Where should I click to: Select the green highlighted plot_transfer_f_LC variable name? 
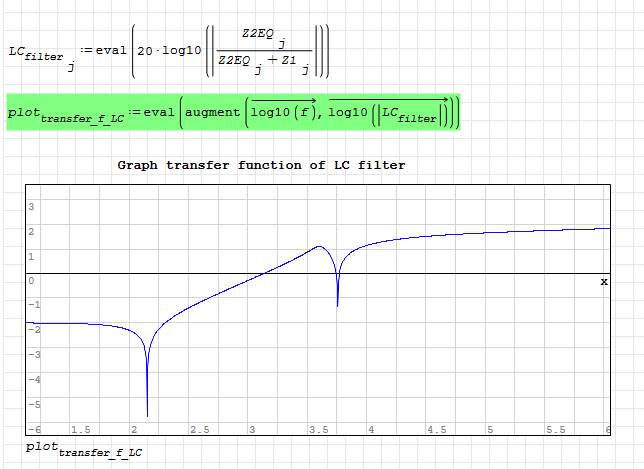(65, 114)
